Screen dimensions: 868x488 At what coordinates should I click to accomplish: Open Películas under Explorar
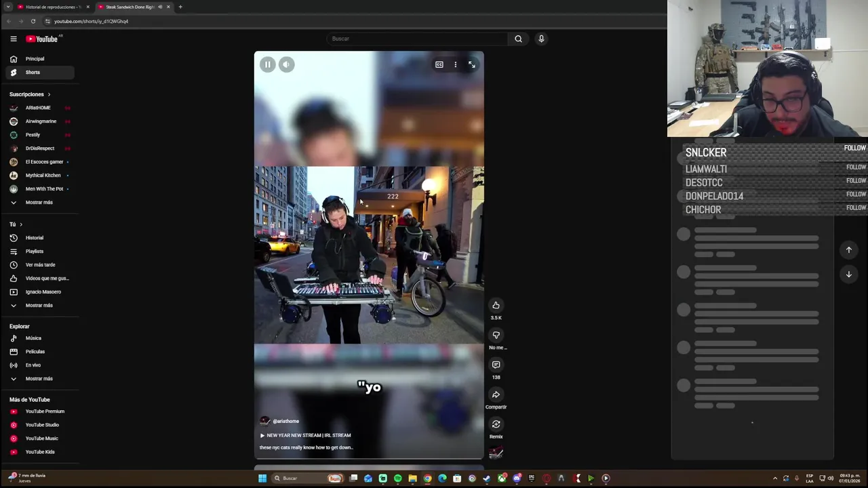click(39, 352)
